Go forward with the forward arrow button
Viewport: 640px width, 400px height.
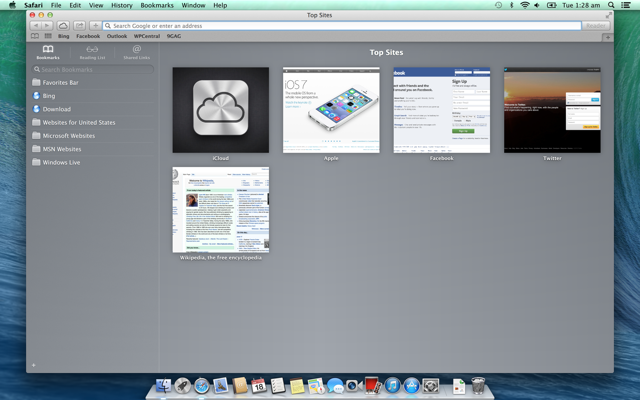(47, 25)
